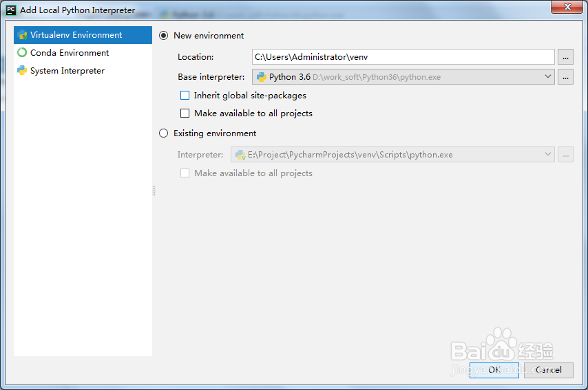Browse for existing Interpreter path
The width and height of the screenshot is (588, 390).
pyautogui.click(x=565, y=154)
